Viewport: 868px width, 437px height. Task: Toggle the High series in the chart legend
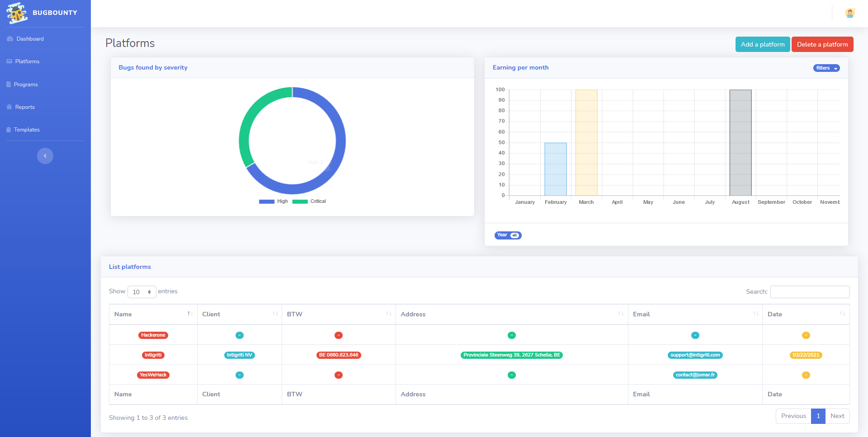[x=273, y=202]
